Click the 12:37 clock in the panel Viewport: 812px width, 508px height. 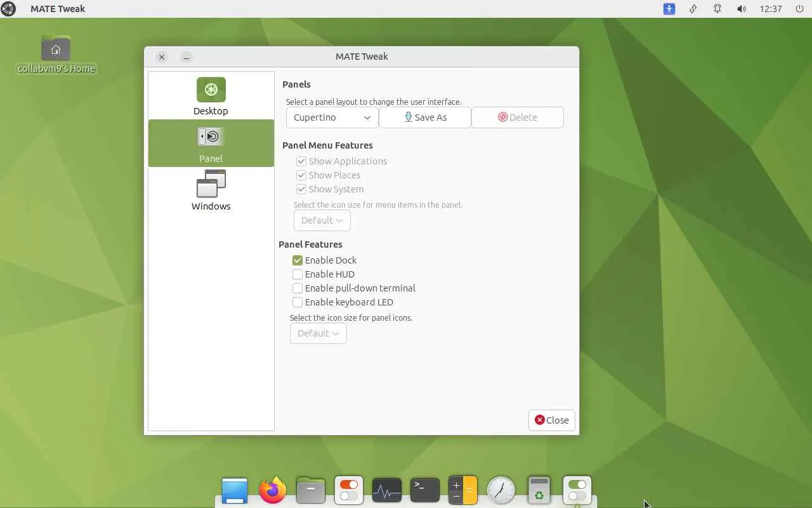coord(771,9)
